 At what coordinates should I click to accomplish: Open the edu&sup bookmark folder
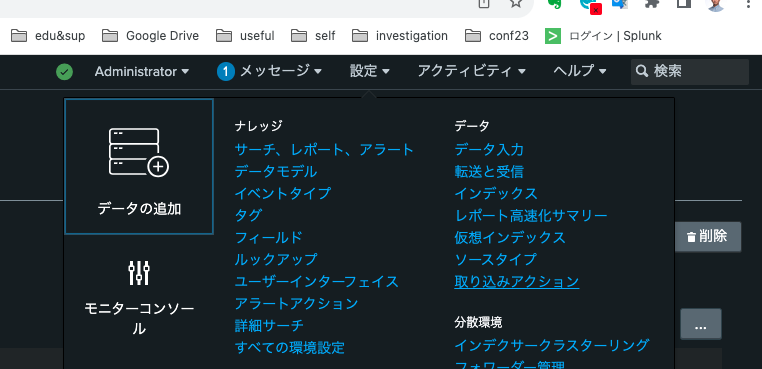(x=48, y=35)
